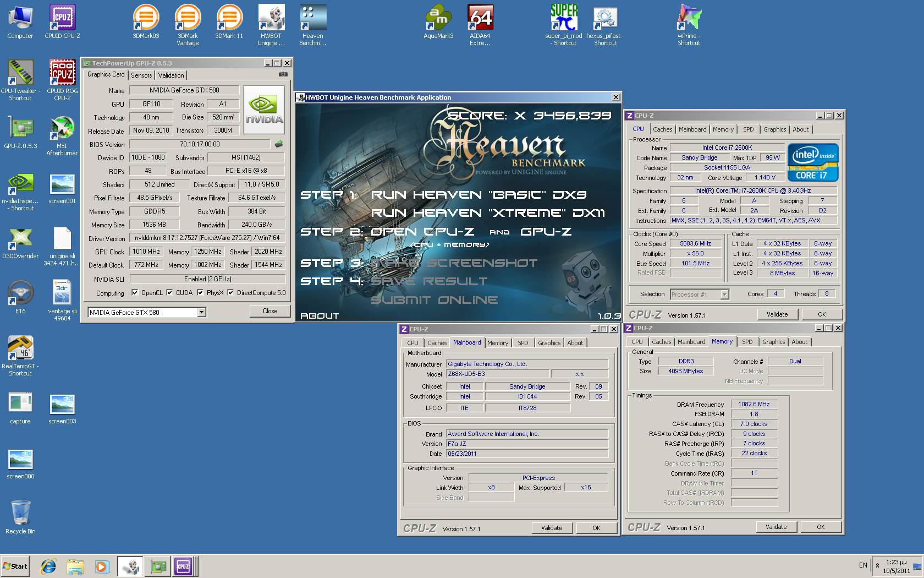
Task: Click Submit Online in Heaven app
Action: click(x=435, y=300)
